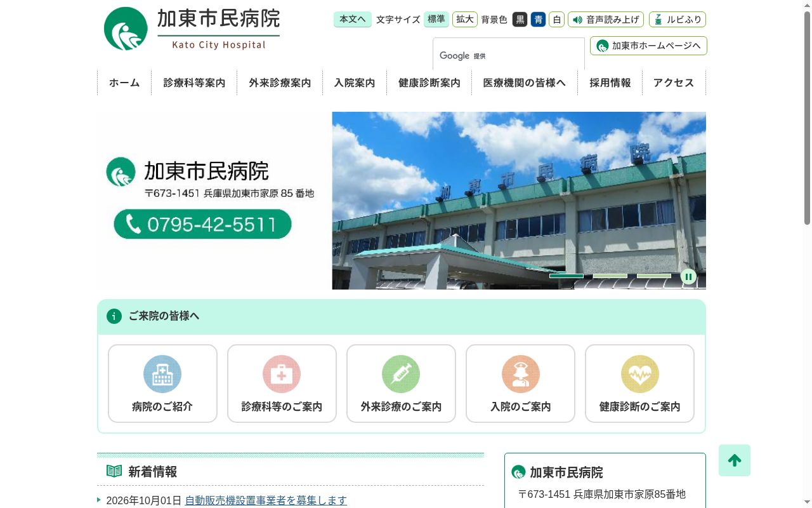Open the outpatient syringe icon
This screenshot has height=508, width=812.
coord(401,374)
